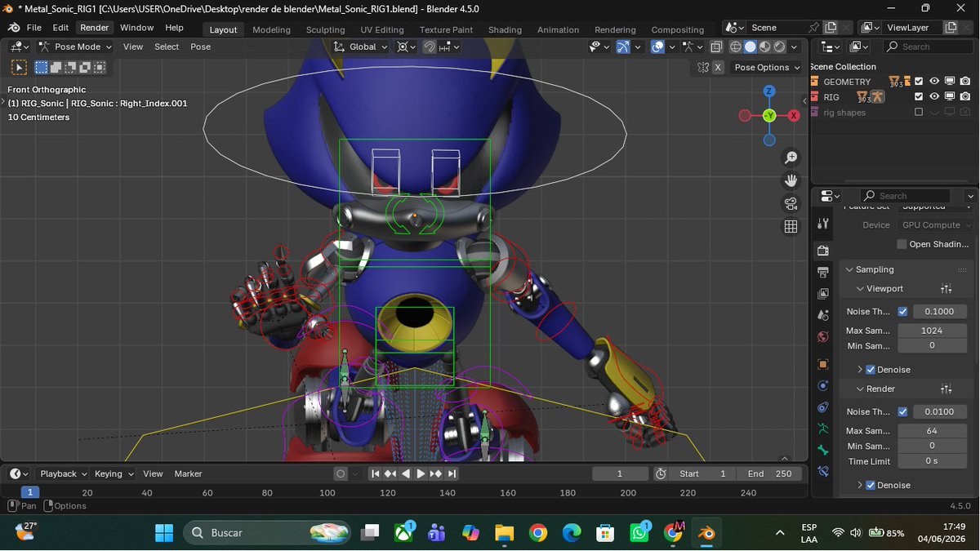Screen dimensions: 980x551
Task: Switch orthographic/perspective with the grid icon
Action: [x=791, y=227]
